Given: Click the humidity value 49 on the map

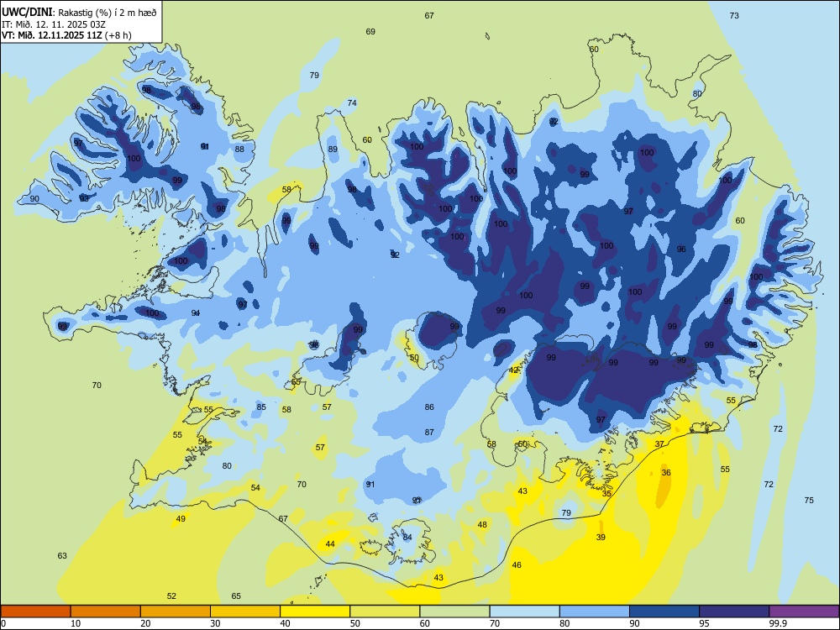Looking at the screenshot, I should tap(181, 518).
